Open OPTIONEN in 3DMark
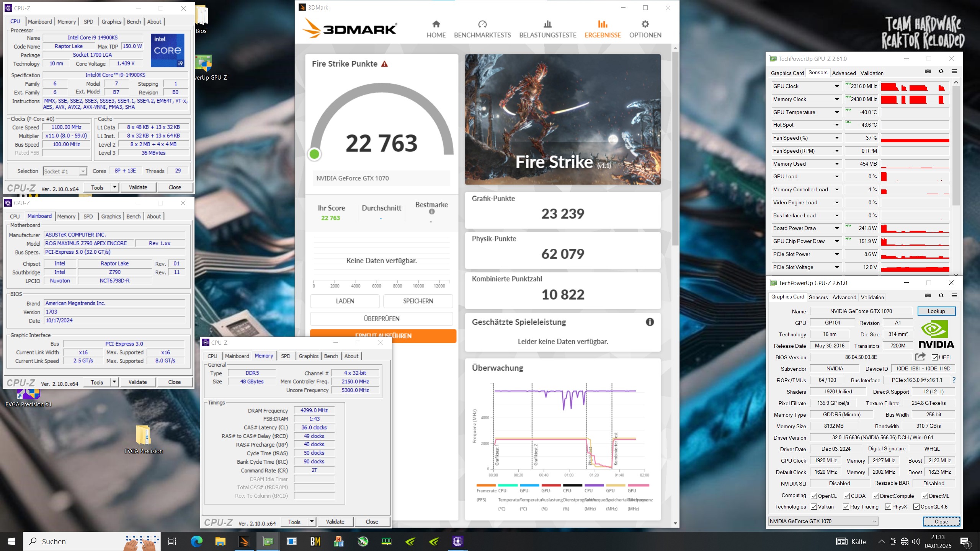 pyautogui.click(x=645, y=29)
